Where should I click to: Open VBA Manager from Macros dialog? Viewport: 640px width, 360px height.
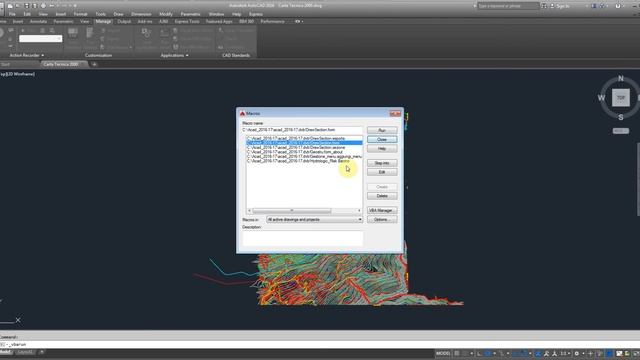click(x=382, y=210)
